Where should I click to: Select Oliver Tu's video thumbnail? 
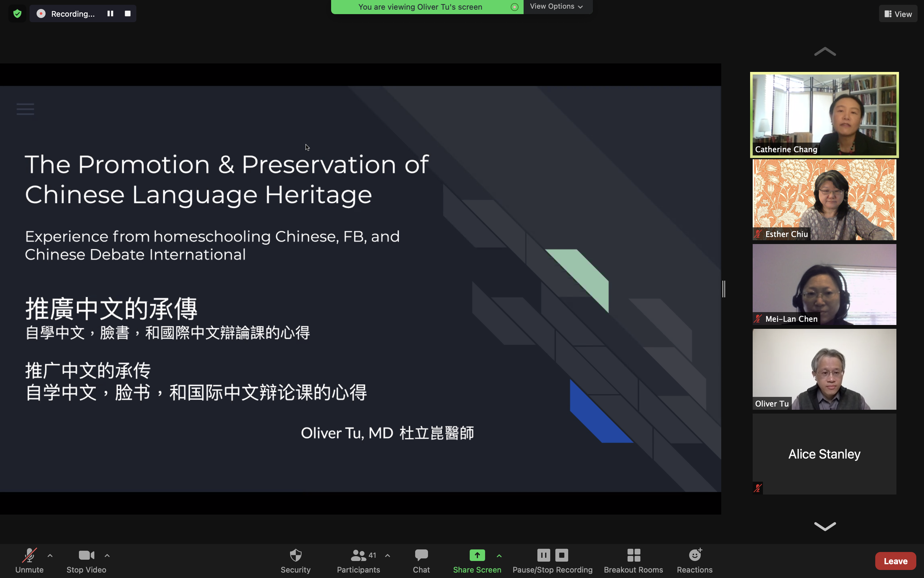pos(824,369)
